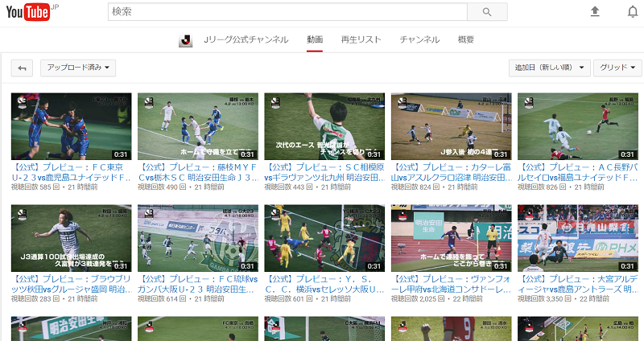Switch to the 動画 tab

(315, 39)
